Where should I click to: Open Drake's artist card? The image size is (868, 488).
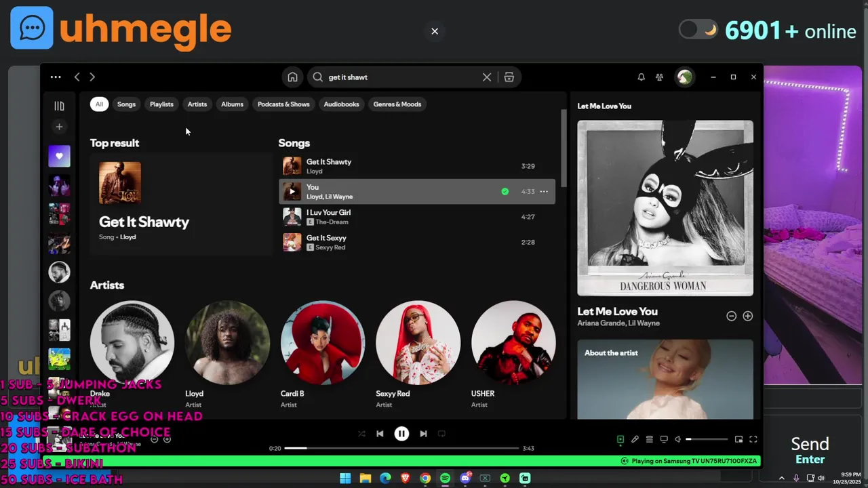pyautogui.click(x=132, y=354)
